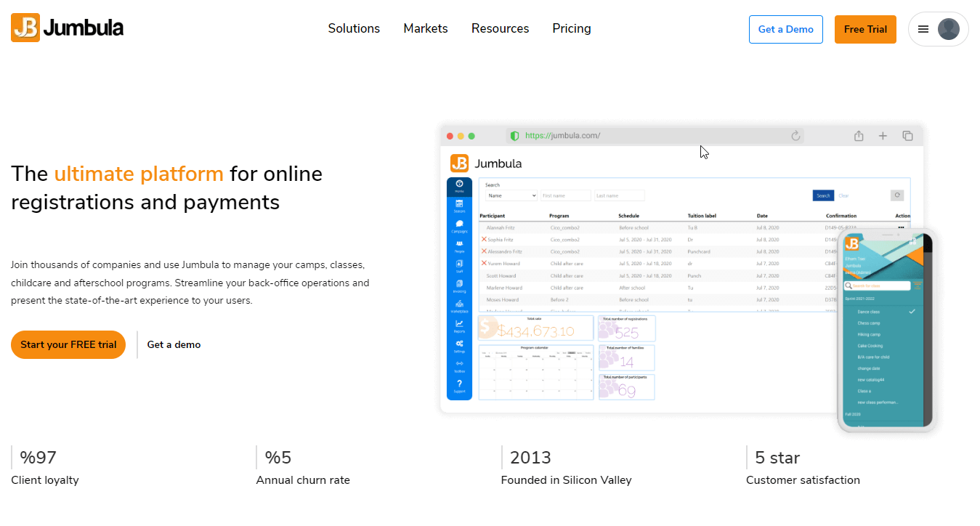Follow the Get a demo link
The width and height of the screenshot is (980, 526).
(174, 344)
